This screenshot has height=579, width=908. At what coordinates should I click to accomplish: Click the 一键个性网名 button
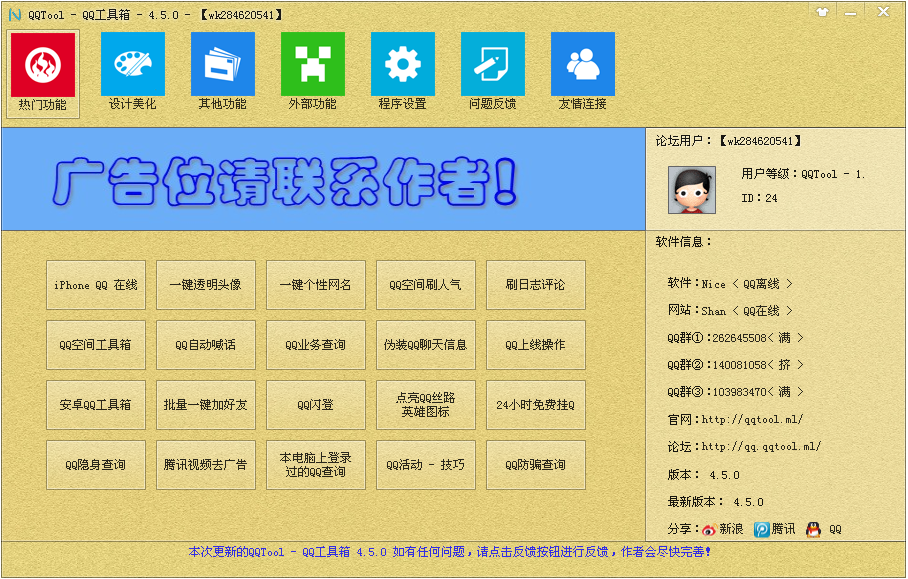316,285
